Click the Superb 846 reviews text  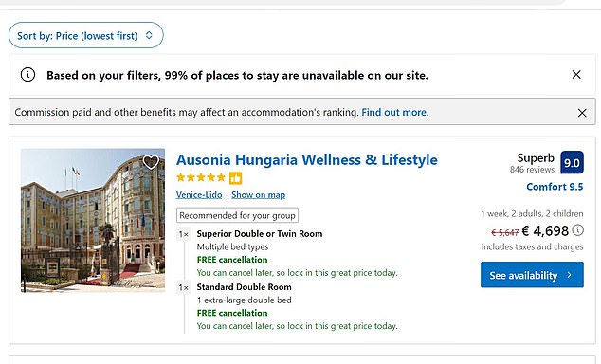[x=533, y=163]
